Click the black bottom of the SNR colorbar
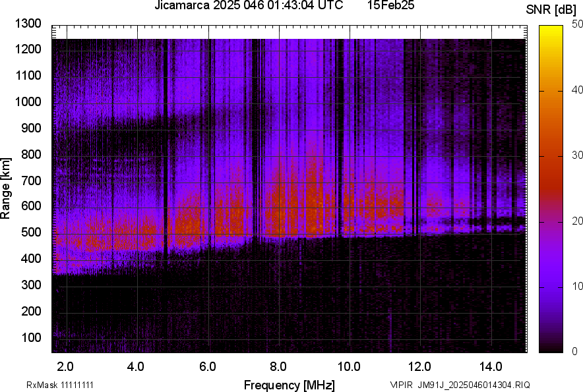This screenshot has width=583, height=392. coord(551,349)
